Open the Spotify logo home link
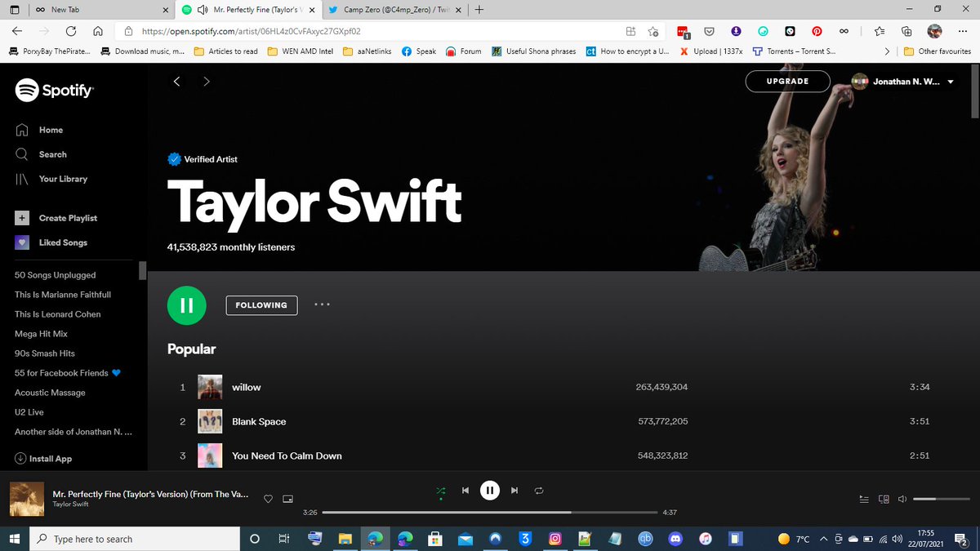The image size is (980, 551). click(54, 90)
